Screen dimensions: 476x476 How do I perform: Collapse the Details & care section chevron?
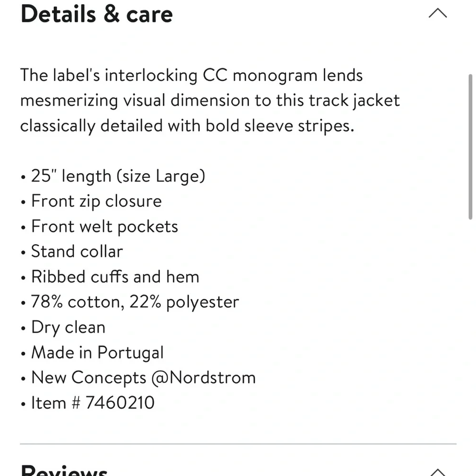(x=437, y=13)
